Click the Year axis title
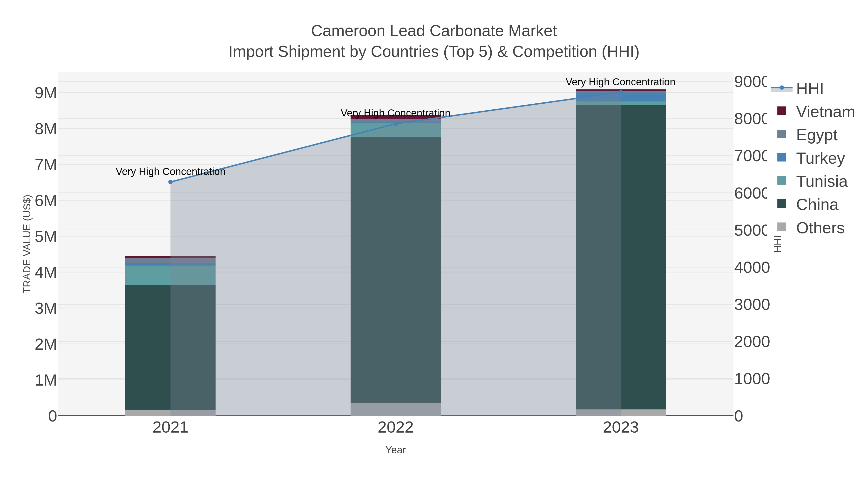 (396, 450)
